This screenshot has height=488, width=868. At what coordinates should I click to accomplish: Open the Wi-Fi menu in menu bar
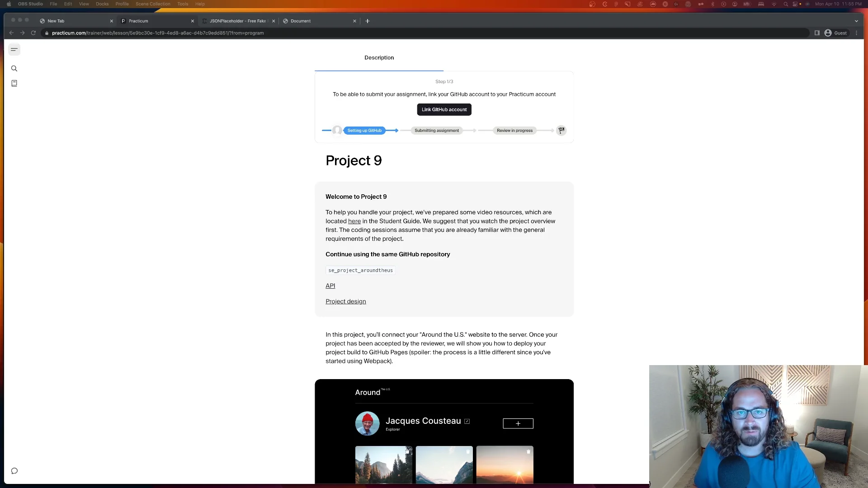click(x=774, y=4)
